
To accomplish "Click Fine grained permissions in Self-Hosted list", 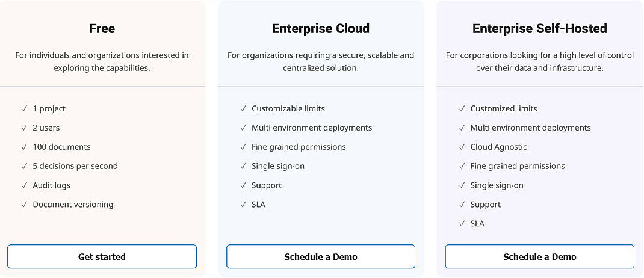I will click(518, 166).
